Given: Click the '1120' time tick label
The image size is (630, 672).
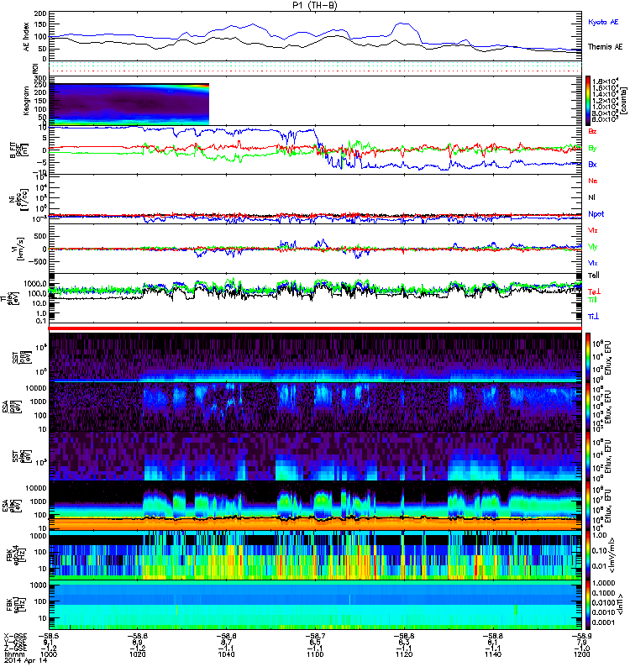Looking at the screenshot, I should point(404,654).
